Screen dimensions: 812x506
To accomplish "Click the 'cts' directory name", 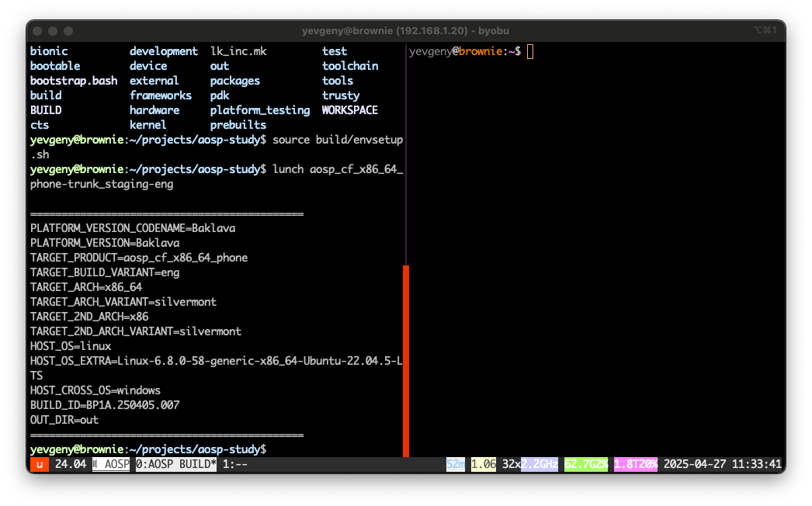I will point(40,125).
